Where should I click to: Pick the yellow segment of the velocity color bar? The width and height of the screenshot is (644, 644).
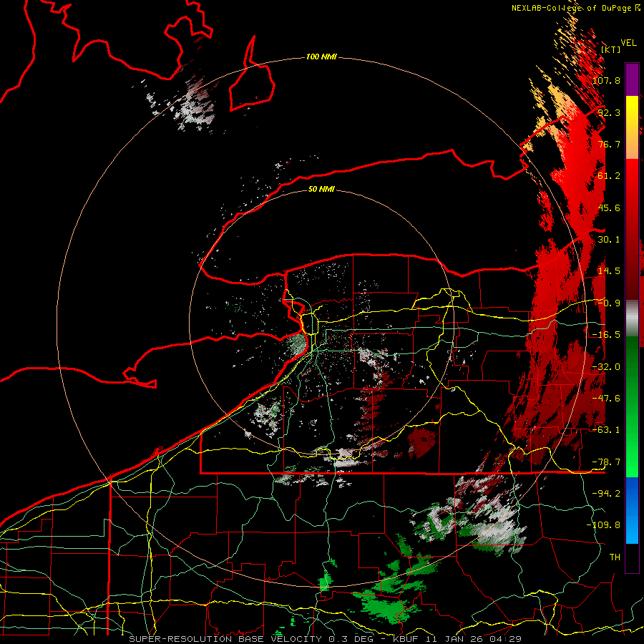coord(632,110)
